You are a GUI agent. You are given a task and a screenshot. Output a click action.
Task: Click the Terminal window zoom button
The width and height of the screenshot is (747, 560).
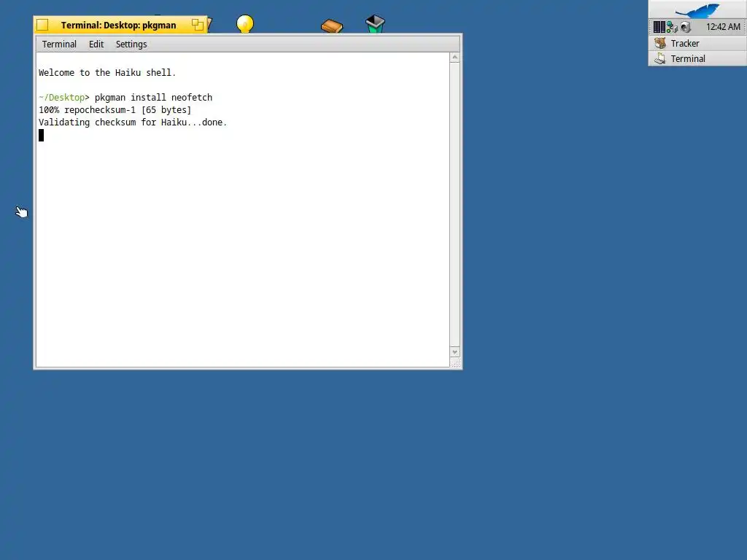tap(197, 25)
